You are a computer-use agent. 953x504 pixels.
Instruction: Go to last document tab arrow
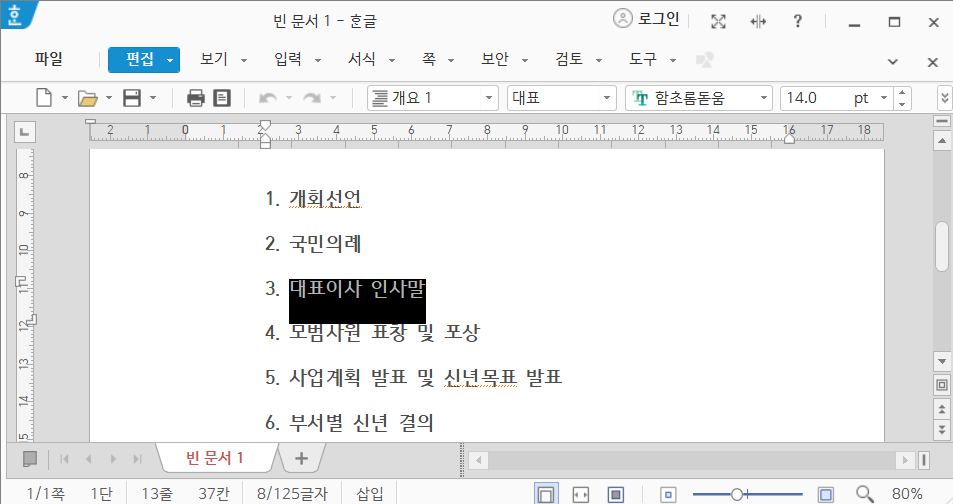(137, 459)
